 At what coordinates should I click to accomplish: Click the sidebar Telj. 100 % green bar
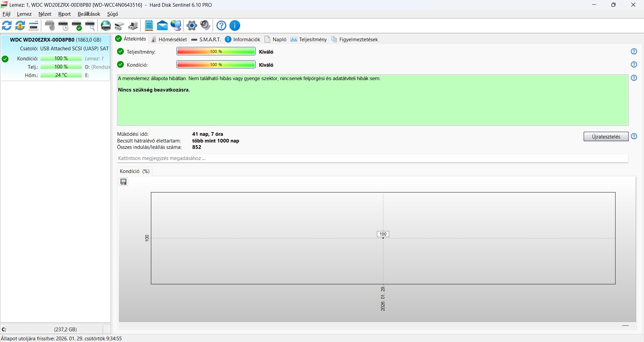coord(61,67)
